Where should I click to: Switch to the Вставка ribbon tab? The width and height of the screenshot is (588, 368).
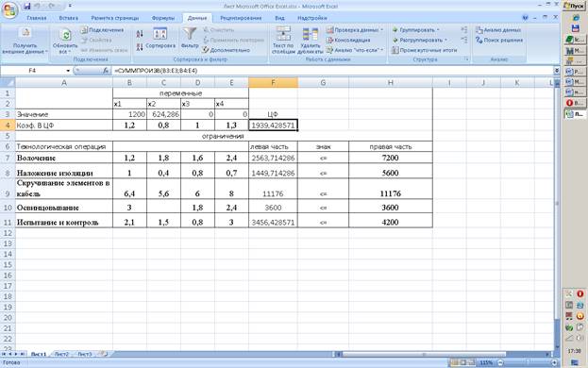coord(68,18)
